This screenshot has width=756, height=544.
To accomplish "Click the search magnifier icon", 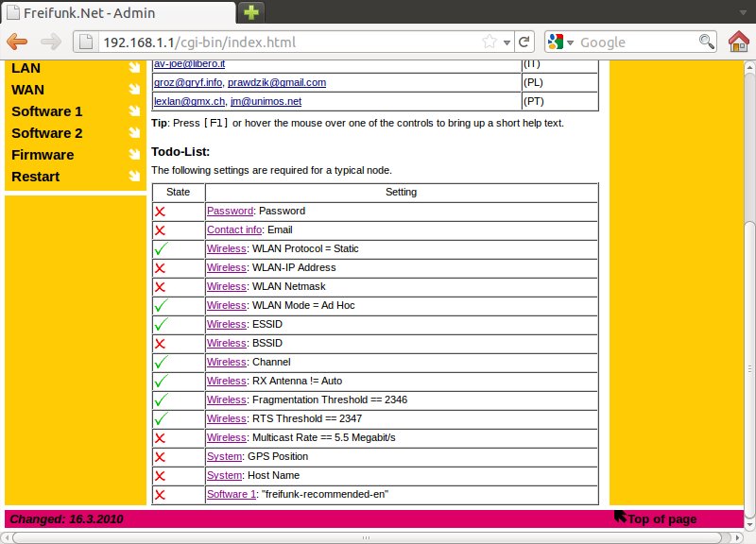I will tap(706, 42).
